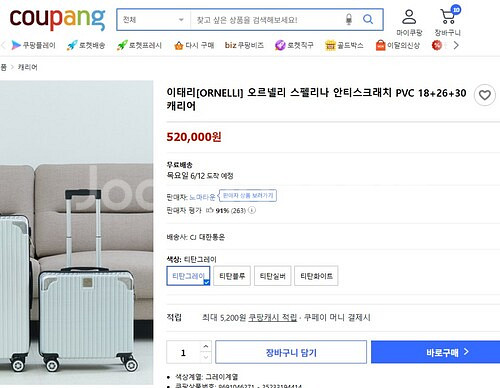Focus the product search input field
Viewport: 500px width, 388px height.
click(267, 20)
